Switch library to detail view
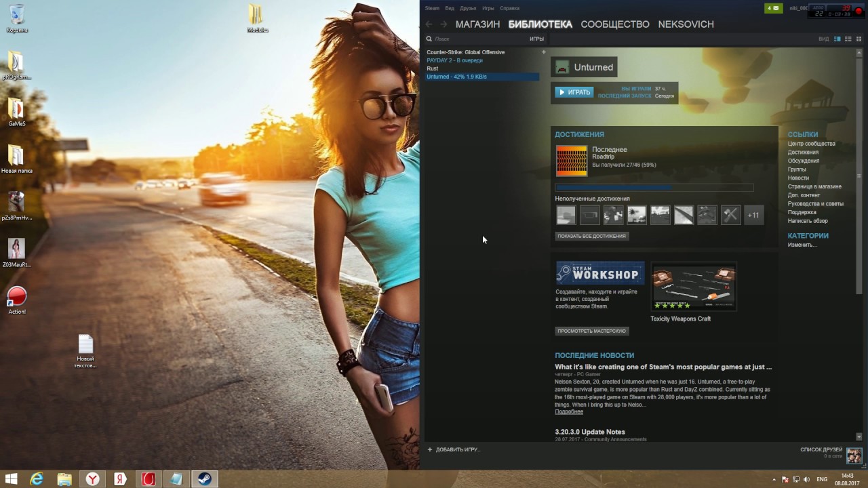Viewport: 868px width, 488px height. 837,39
